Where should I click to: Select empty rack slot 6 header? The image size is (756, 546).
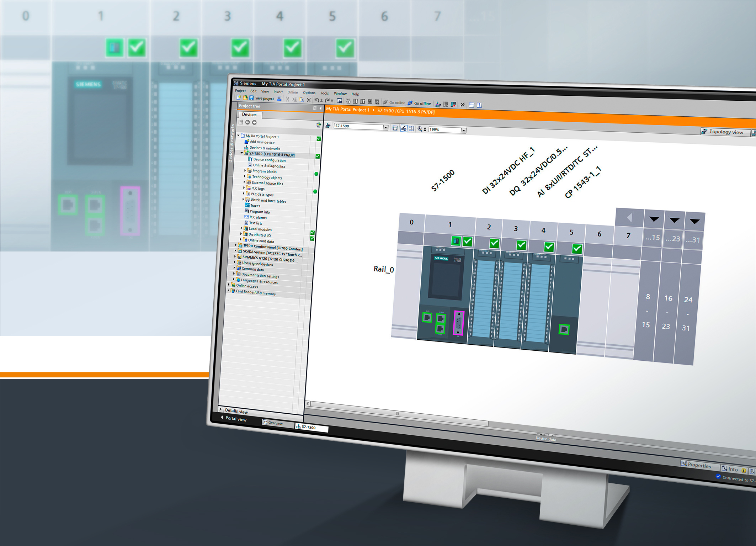[599, 234]
